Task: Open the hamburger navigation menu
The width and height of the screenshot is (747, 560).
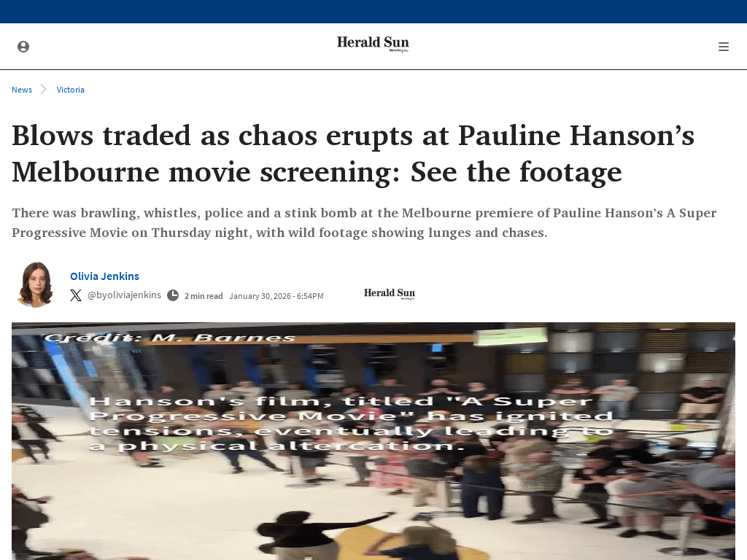Action: point(723,47)
